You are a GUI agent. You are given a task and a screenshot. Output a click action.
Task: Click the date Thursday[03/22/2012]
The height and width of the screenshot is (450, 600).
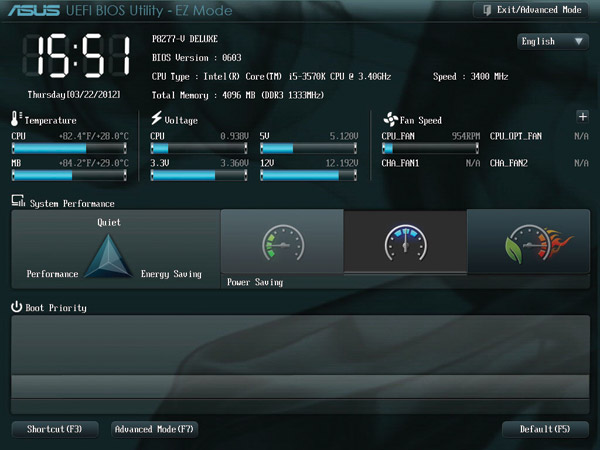tap(74, 95)
